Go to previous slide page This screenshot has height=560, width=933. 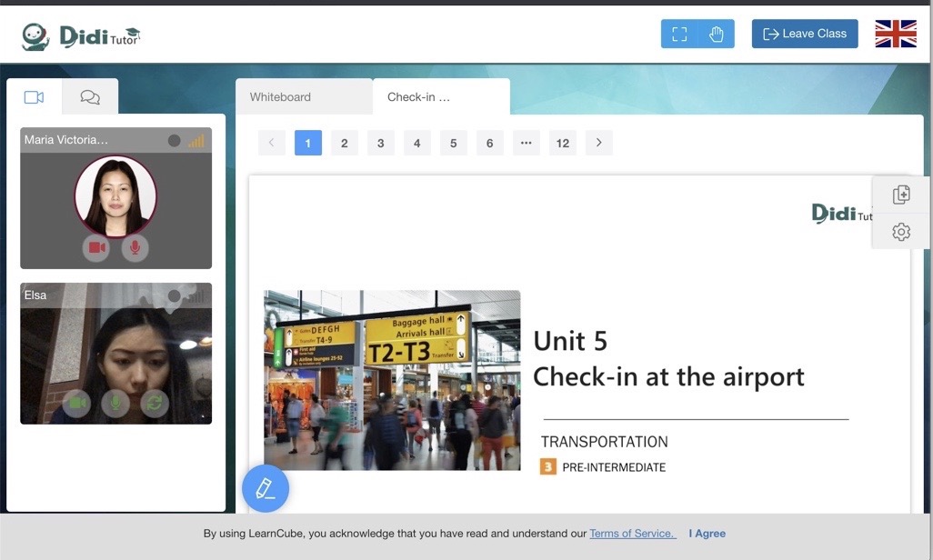271,143
